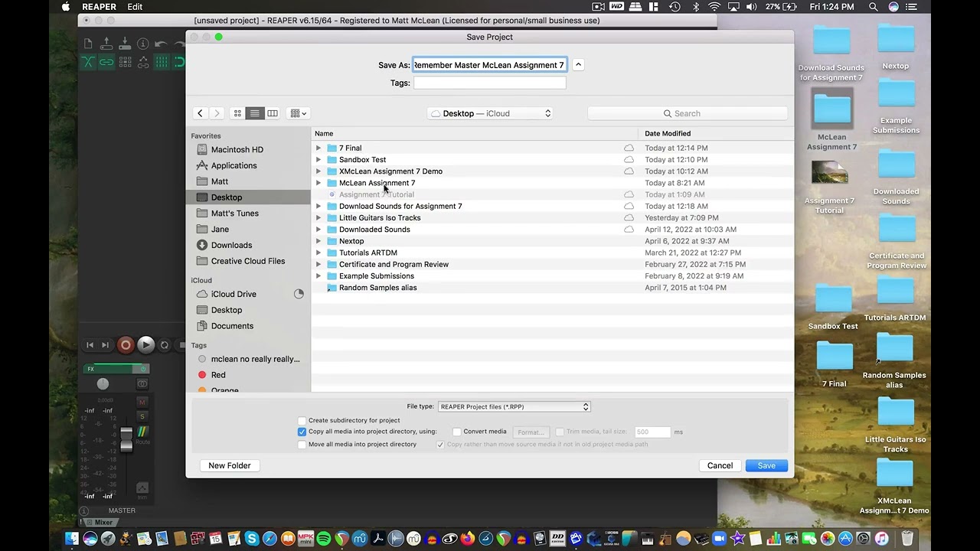Viewport: 980px width, 551px height.
Task: Expand the 7 Final folder
Action: 318,148
